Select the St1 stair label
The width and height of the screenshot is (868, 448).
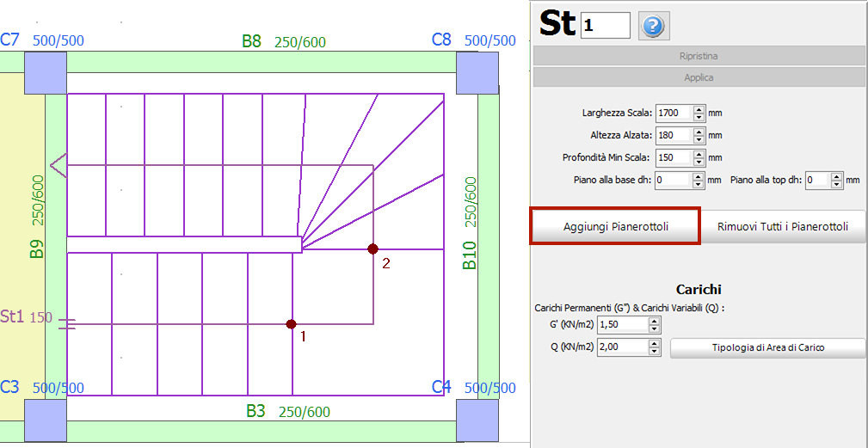[12, 316]
